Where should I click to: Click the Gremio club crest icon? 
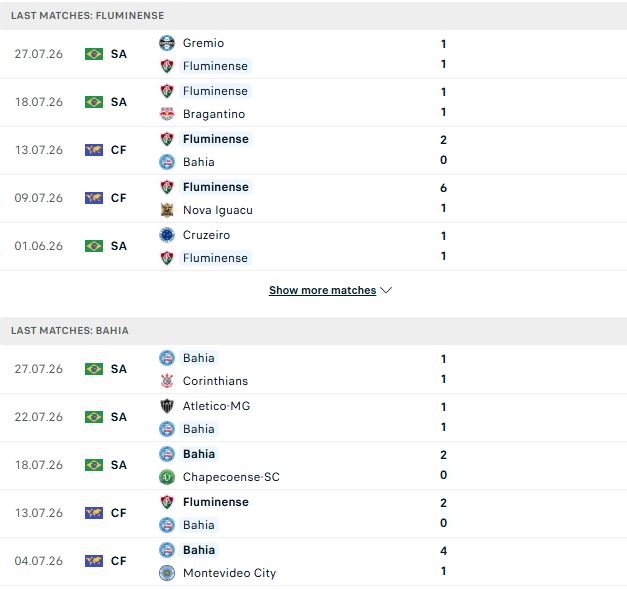(x=167, y=43)
